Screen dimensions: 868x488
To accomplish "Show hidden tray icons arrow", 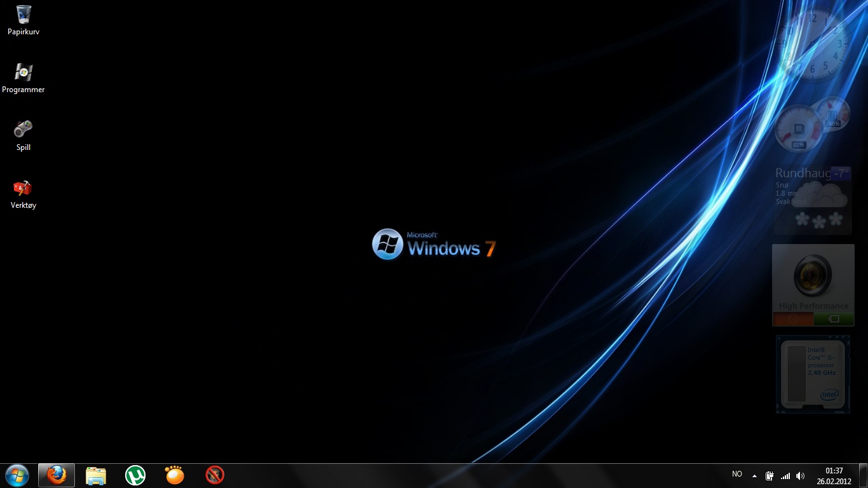I will pos(754,476).
